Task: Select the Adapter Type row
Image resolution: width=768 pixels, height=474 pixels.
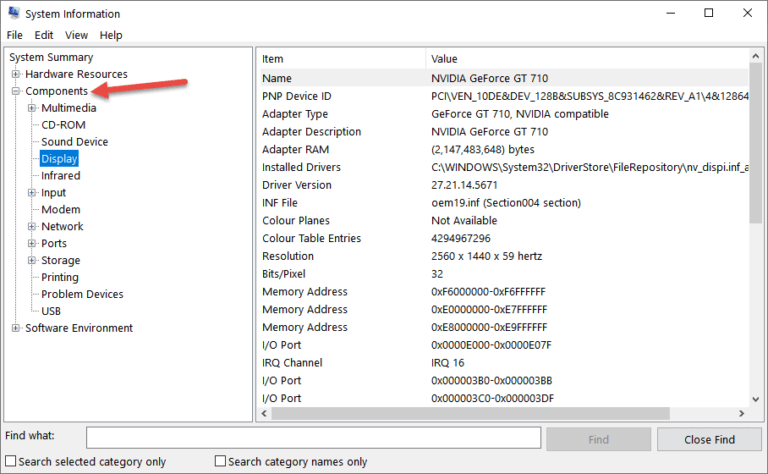Action: 503,114
